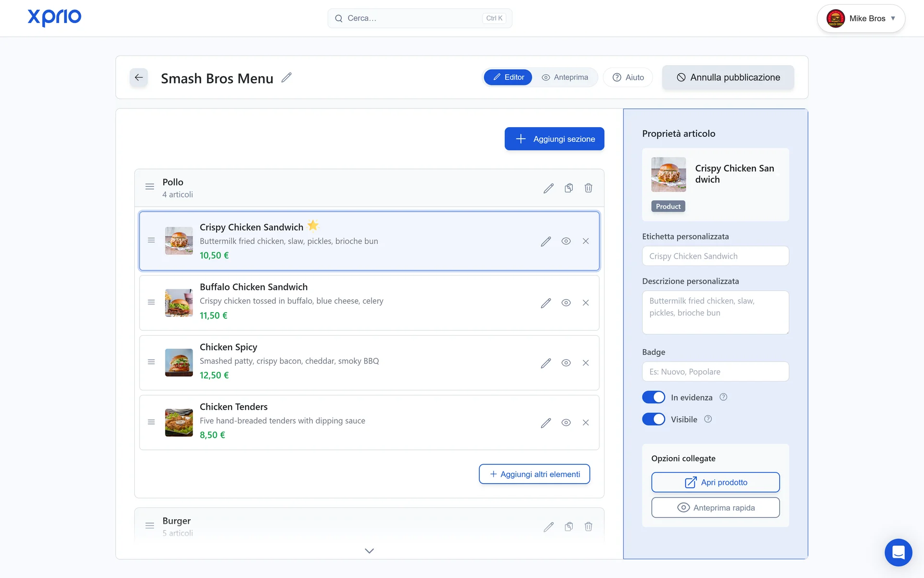The width and height of the screenshot is (924, 578).
Task: Click the 8,50 € price
Action: 212,435
